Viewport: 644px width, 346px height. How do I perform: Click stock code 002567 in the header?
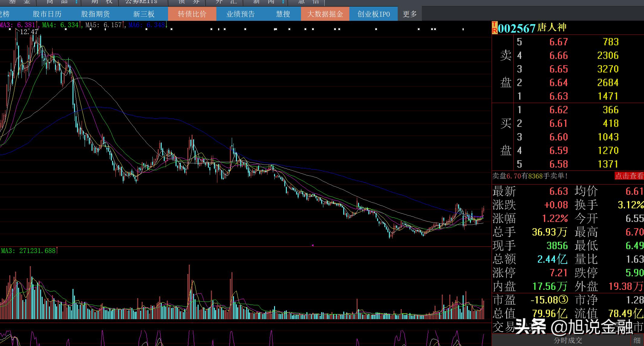[516, 28]
